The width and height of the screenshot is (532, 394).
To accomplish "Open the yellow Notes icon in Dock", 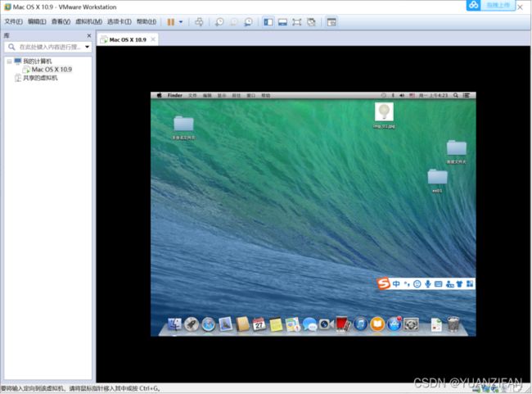I will point(276,324).
